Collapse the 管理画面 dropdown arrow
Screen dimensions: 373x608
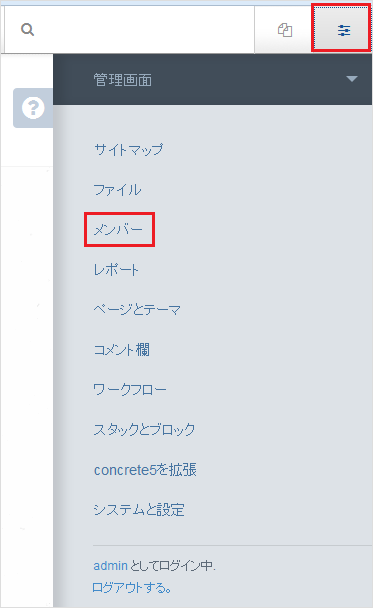click(352, 79)
